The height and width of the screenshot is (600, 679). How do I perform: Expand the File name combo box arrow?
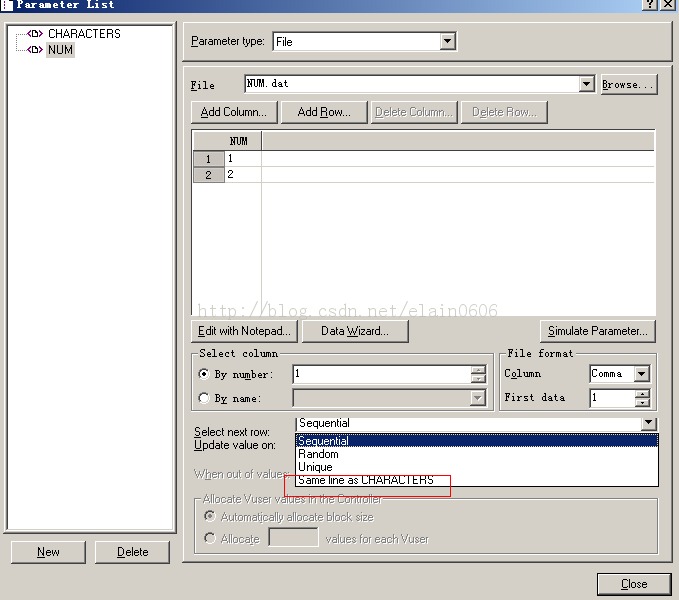[587, 85]
